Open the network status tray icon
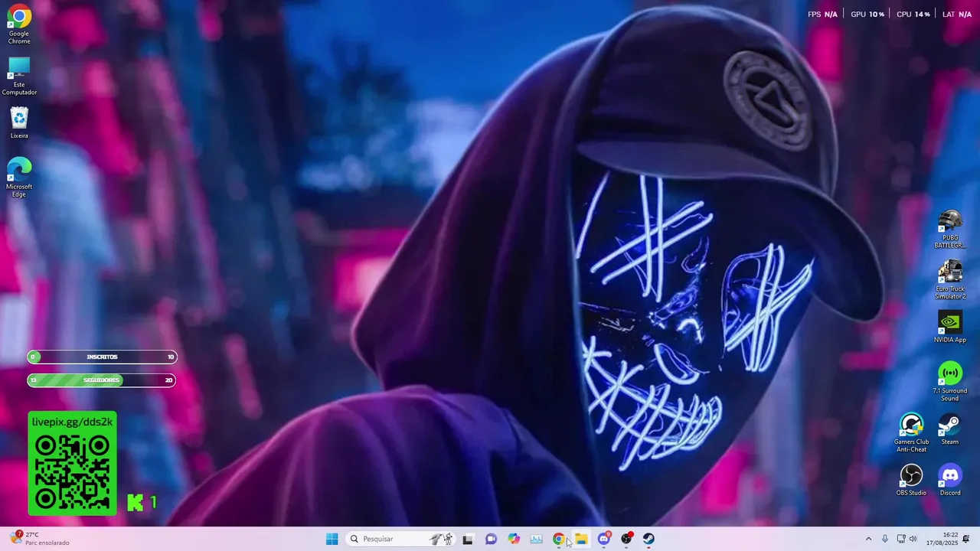 tap(900, 539)
